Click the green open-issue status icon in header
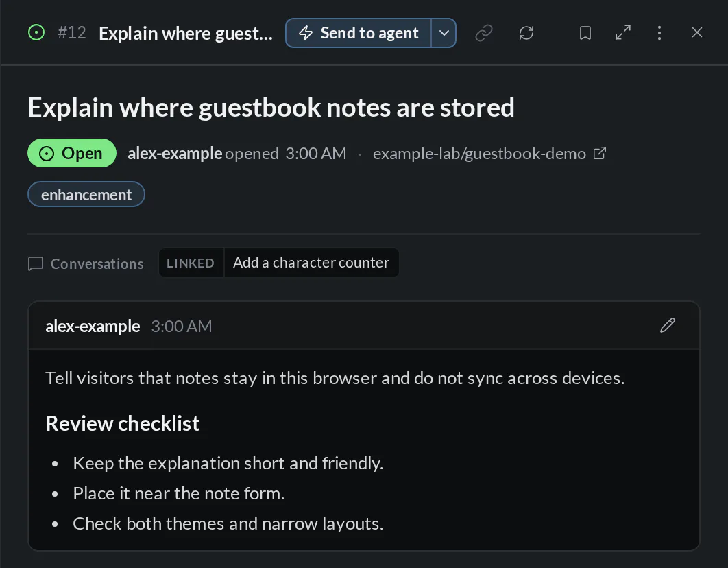 point(36,32)
